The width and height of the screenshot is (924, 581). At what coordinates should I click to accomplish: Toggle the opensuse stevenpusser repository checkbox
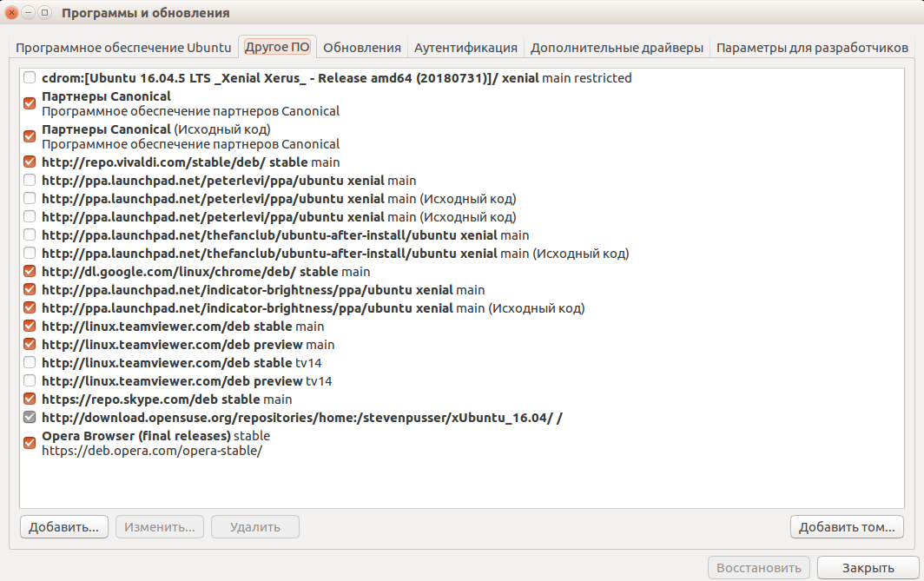tap(30, 418)
